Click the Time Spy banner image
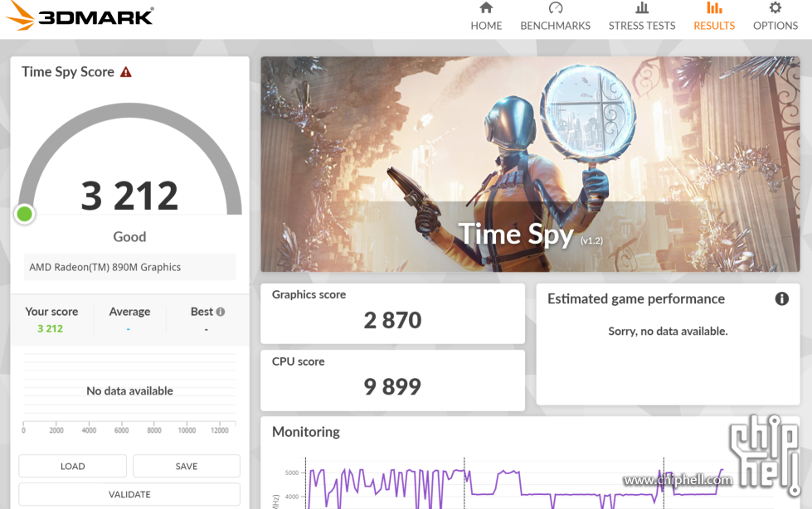 click(x=530, y=164)
